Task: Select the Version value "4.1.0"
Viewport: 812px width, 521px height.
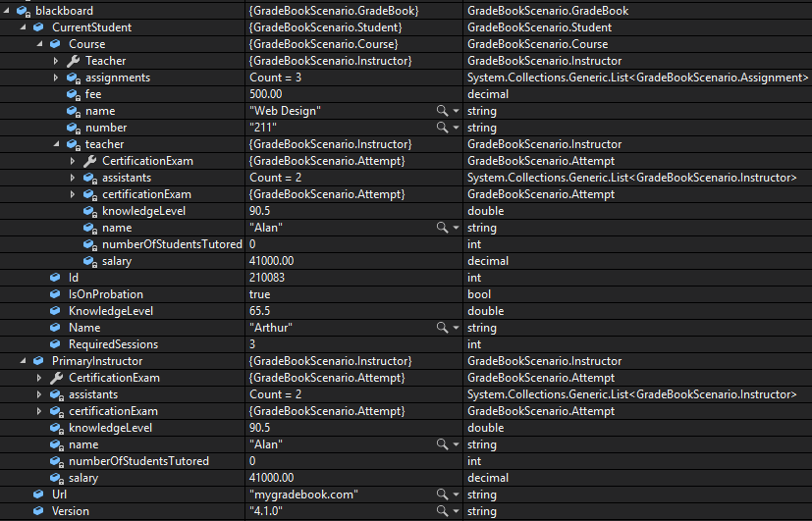Action: [x=266, y=511]
